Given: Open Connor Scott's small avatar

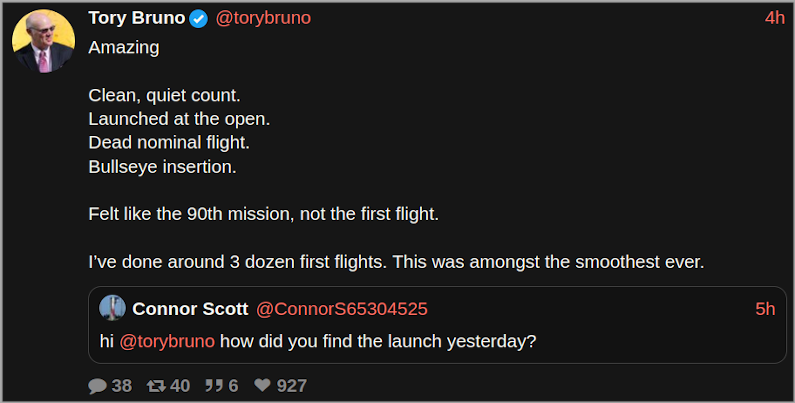Looking at the screenshot, I should [112, 308].
